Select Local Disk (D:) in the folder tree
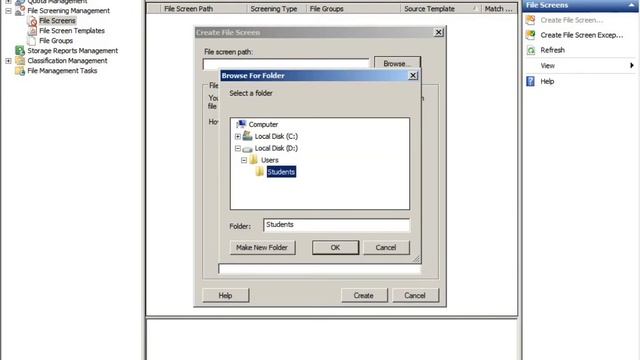 click(x=276, y=148)
